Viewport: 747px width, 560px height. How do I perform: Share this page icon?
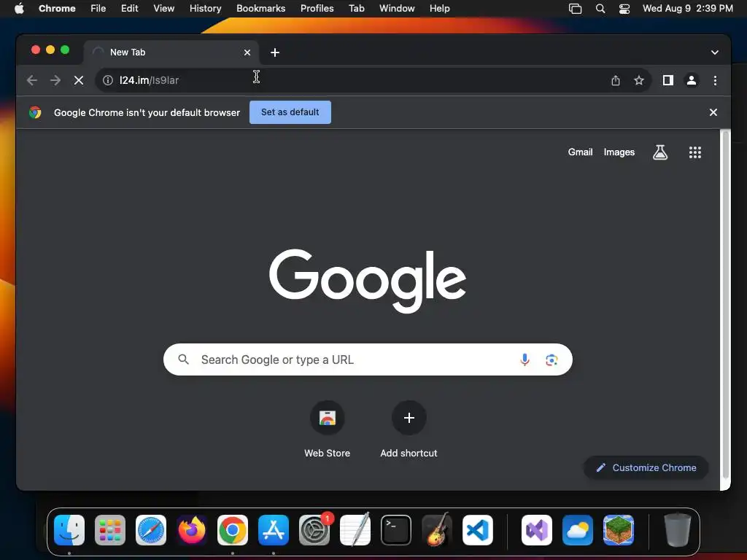click(x=616, y=80)
